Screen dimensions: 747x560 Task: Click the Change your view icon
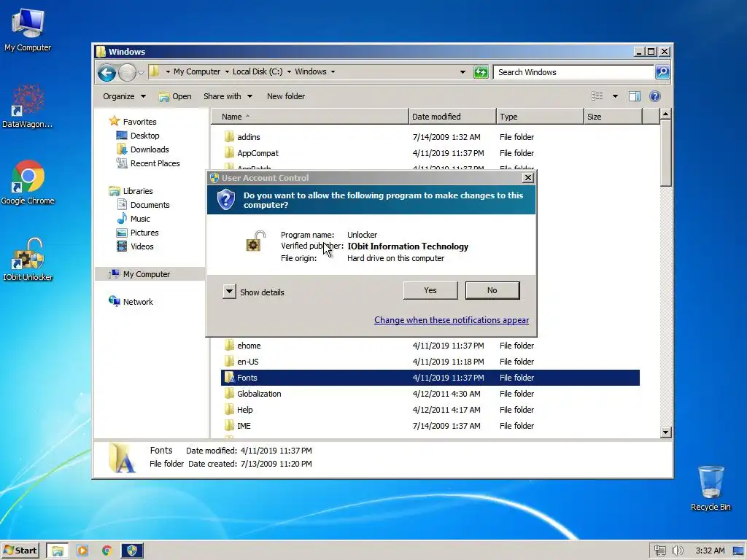click(x=597, y=96)
